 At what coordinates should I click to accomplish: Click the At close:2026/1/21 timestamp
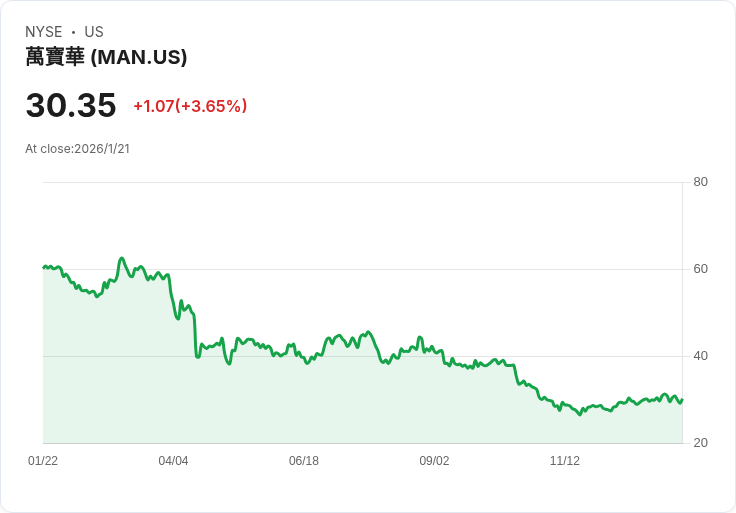tap(77, 149)
